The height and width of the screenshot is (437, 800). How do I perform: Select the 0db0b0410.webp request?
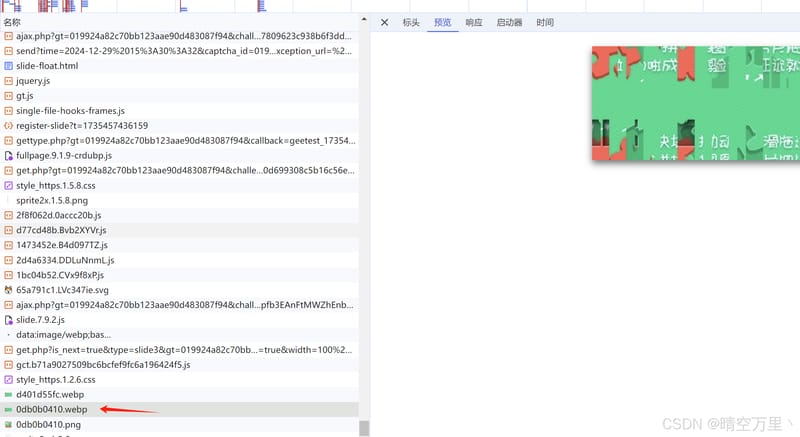[179, 409]
